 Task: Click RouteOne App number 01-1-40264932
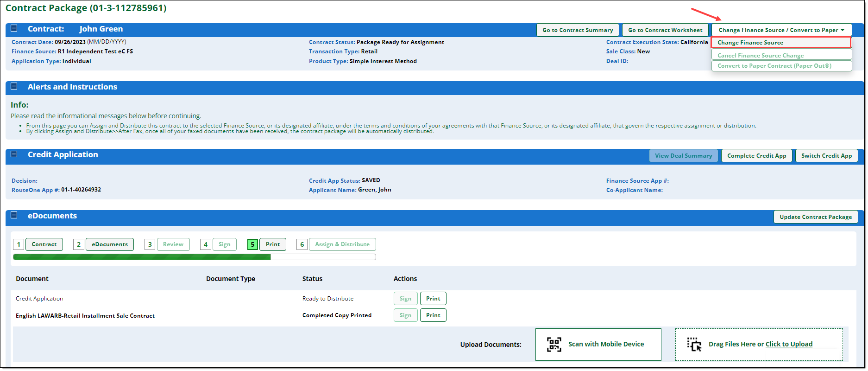pyautogui.click(x=81, y=190)
